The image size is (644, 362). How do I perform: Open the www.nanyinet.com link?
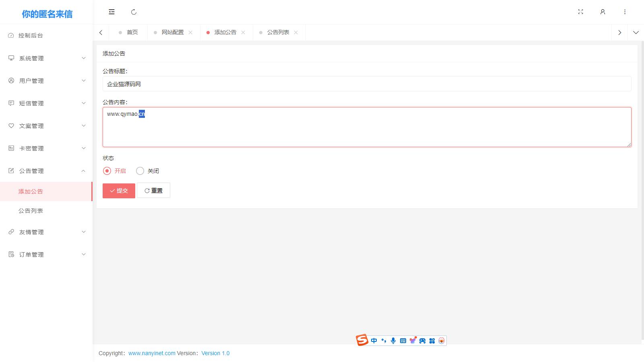coord(152,353)
